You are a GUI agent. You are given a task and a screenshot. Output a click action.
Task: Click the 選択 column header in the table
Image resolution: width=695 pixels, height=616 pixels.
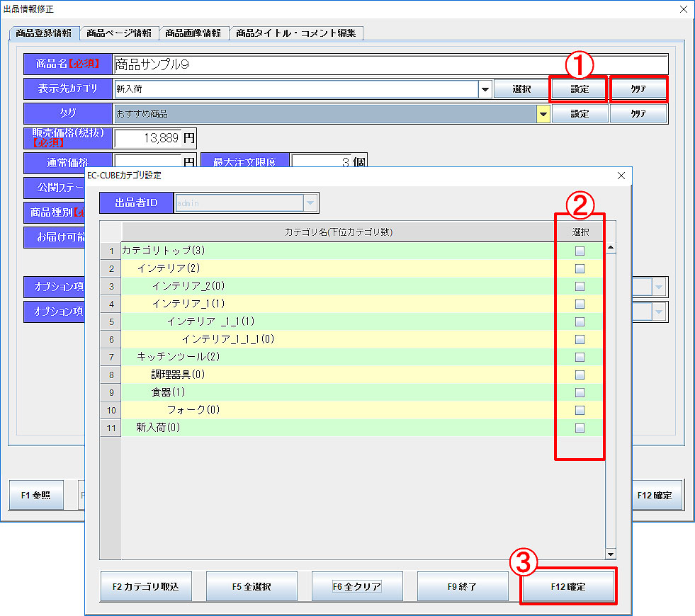(580, 232)
